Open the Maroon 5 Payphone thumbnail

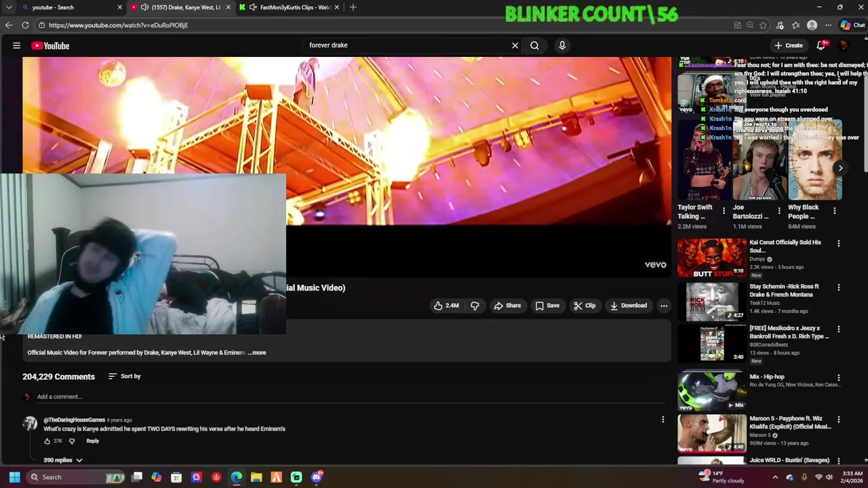tap(712, 432)
